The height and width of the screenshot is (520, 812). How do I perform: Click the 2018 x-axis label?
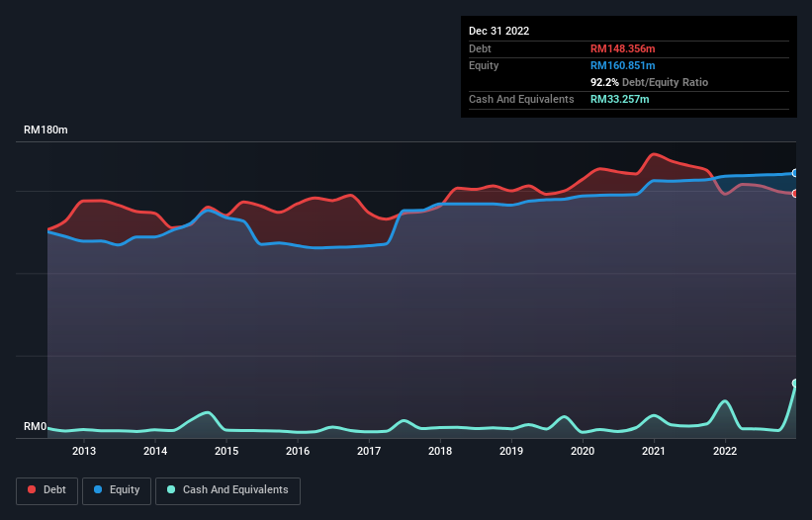click(440, 451)
